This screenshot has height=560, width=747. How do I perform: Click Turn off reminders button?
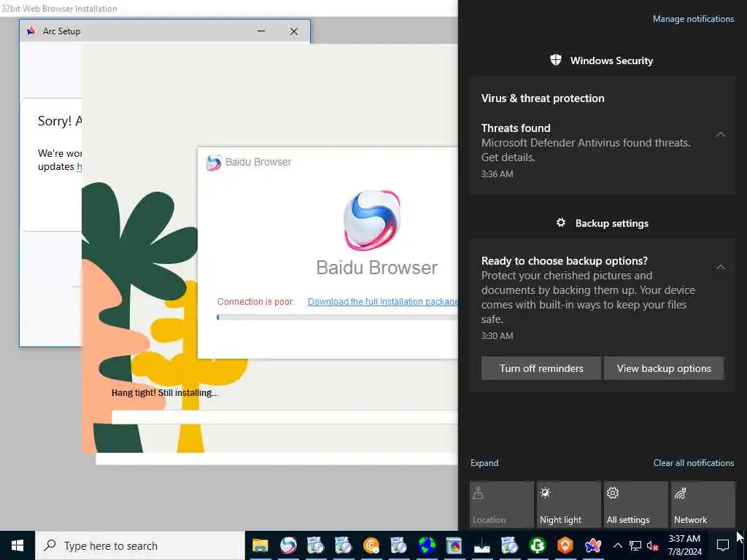tap(541, 368)
